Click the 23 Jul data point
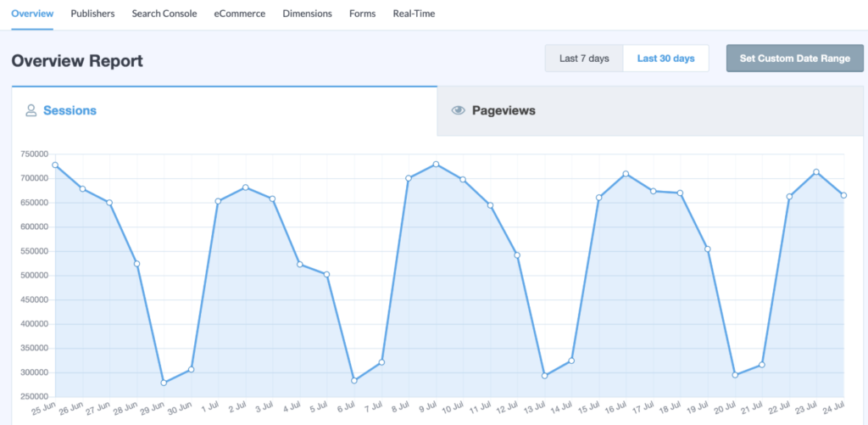This screenshot has height=425, width=868. point(816,172)
